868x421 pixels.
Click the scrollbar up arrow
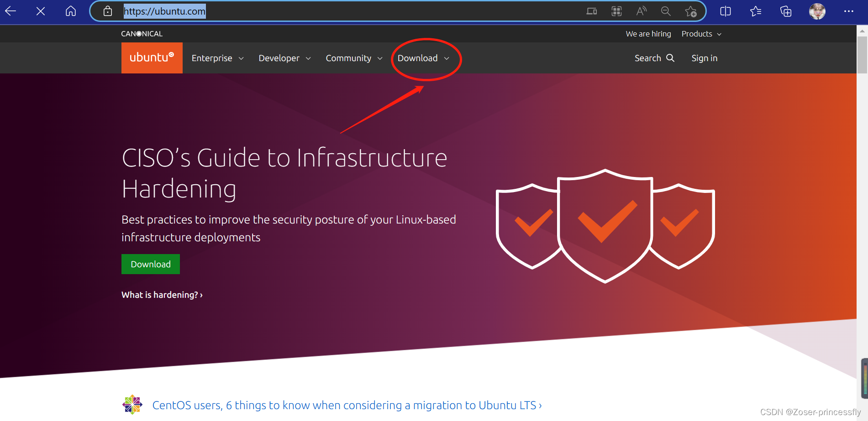click(x=862, y=31)
